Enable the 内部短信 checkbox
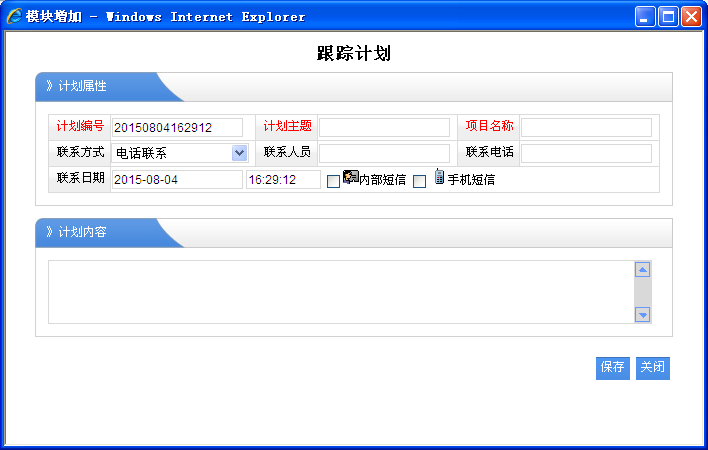 334,181
